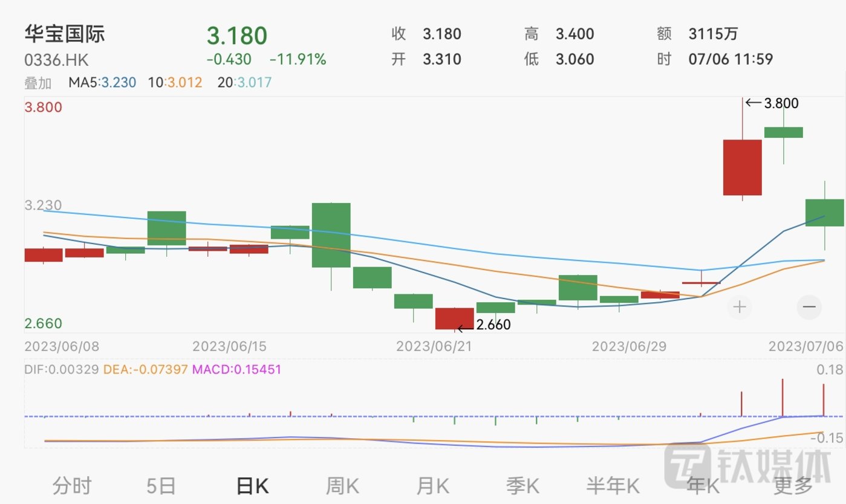The image size is (846, 504).
Task: Click the 2023/06/08 date axis label
Action: click(61, 346)
